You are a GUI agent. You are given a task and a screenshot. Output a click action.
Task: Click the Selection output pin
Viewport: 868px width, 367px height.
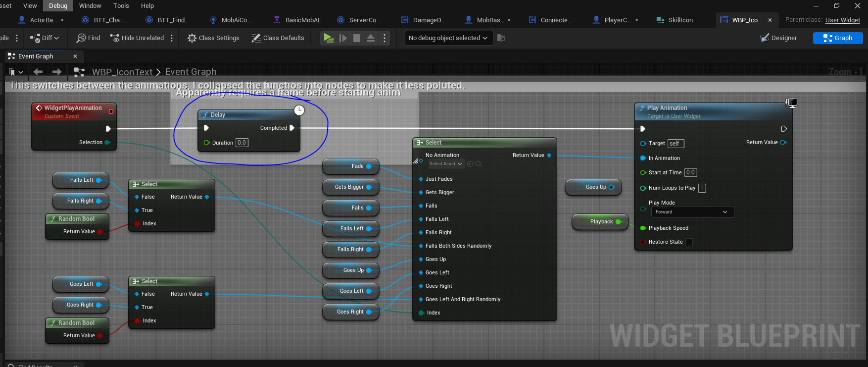tap(107, 143)
